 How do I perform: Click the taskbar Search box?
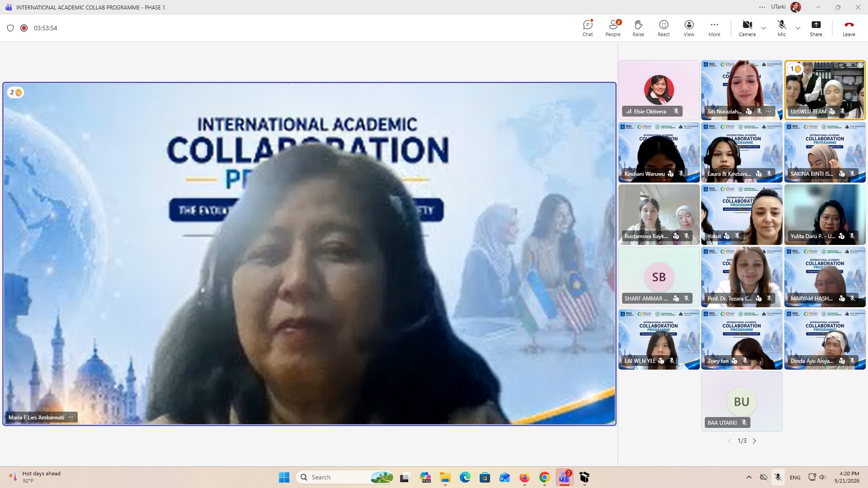(345, 477)
